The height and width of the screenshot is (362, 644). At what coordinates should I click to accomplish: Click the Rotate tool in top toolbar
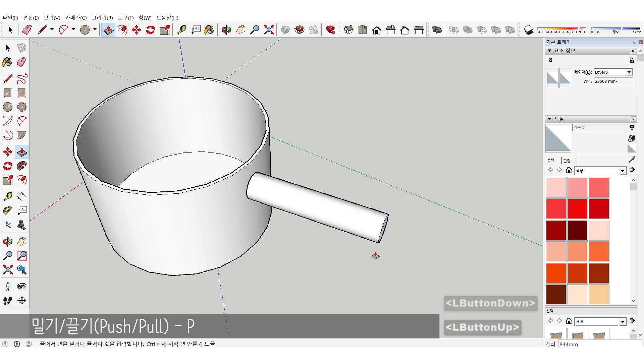(151, 30)
